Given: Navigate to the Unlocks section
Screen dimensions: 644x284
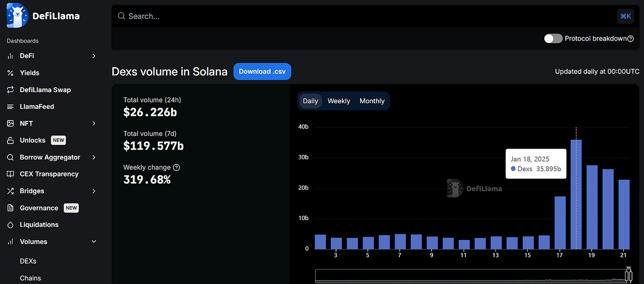Looking at the screenshot, I should click(x=33, y=140).
